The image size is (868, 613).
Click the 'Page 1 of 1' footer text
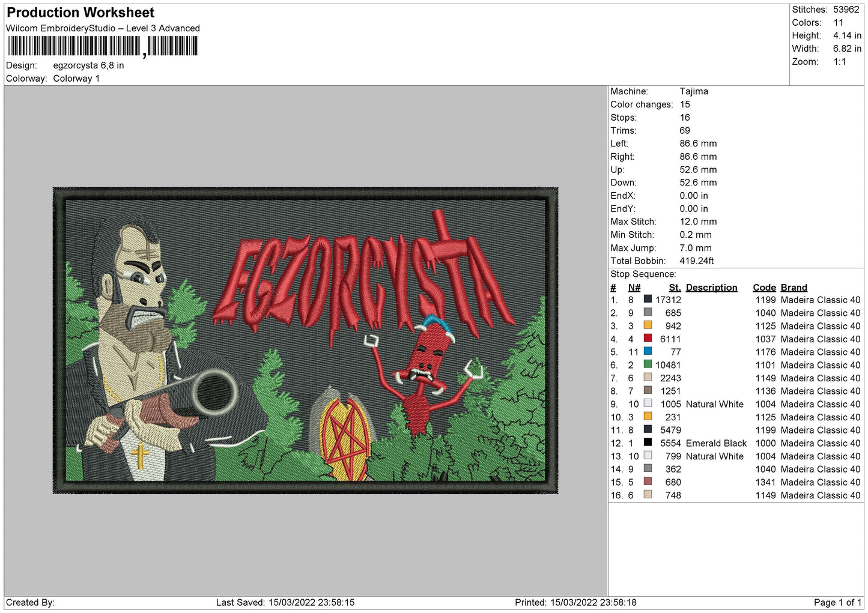click(x=837, y=602)
